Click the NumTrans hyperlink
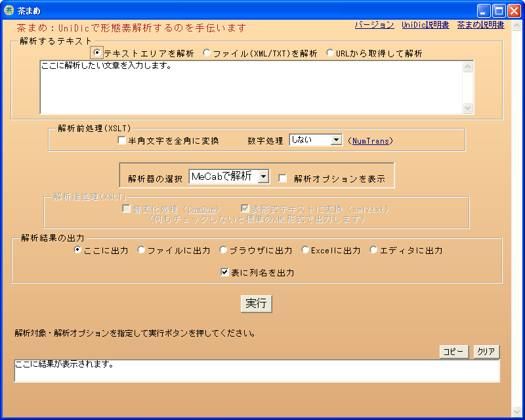525x420 pixels. coord(370,140)
